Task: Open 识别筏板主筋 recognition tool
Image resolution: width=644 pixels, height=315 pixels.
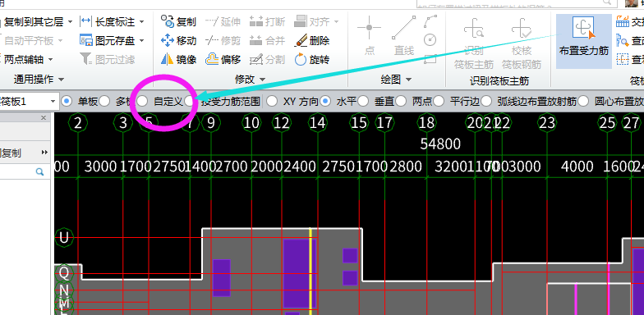Action: (x=473, y=43)
